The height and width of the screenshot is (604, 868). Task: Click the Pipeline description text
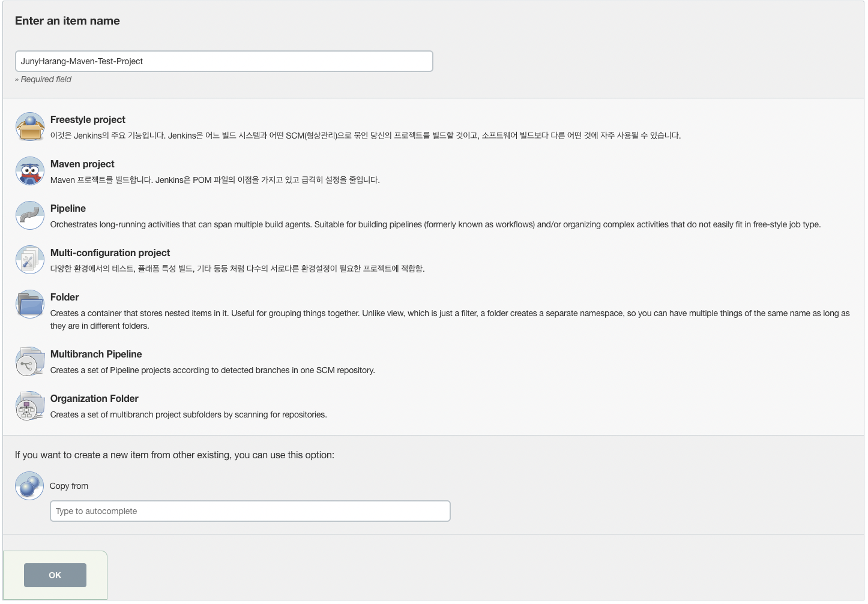click(435, 224)
